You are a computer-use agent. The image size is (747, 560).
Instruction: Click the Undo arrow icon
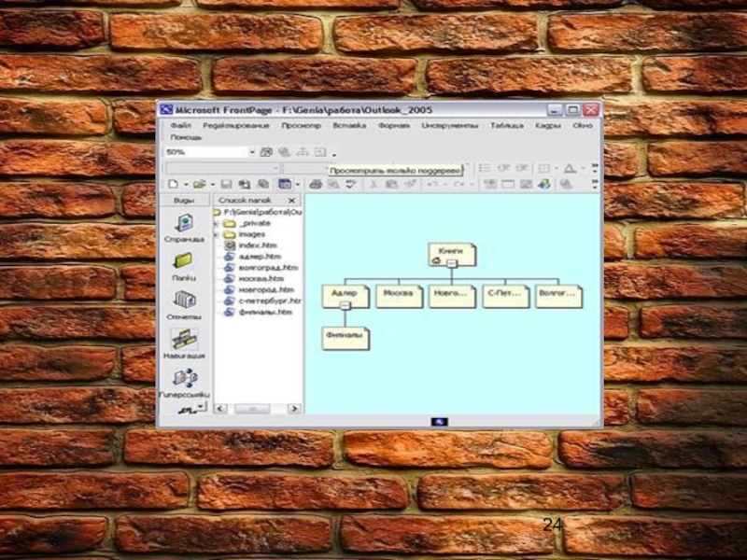432,184
